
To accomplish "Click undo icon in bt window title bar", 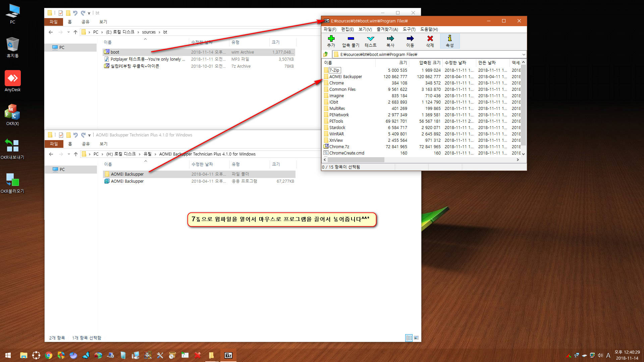I will (75, 13).
